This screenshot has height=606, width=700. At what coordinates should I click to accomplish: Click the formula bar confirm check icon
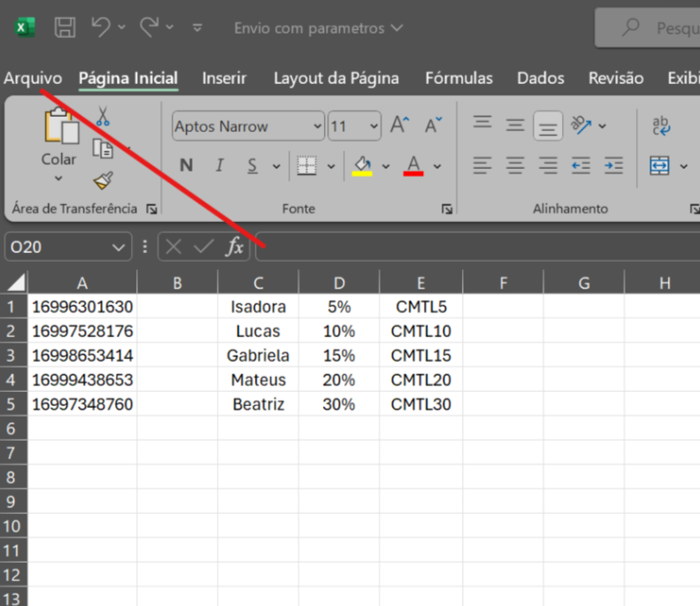tap(204, 246)
